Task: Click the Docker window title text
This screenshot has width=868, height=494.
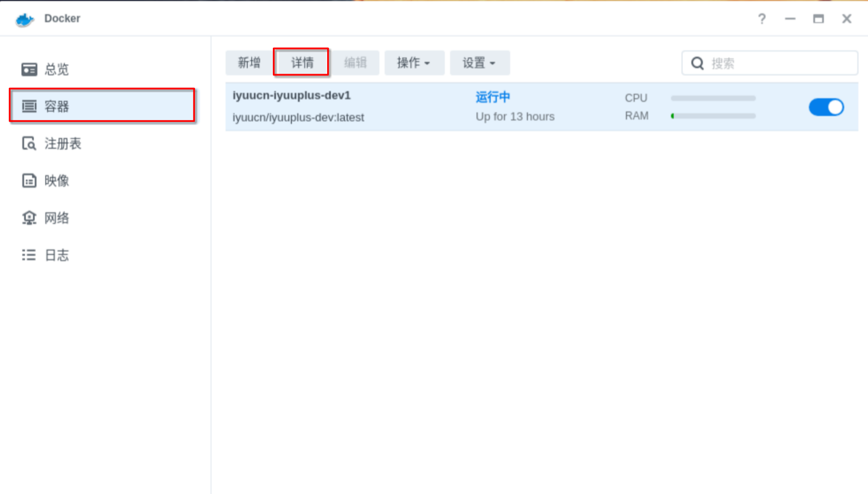Action: [62, 18]
